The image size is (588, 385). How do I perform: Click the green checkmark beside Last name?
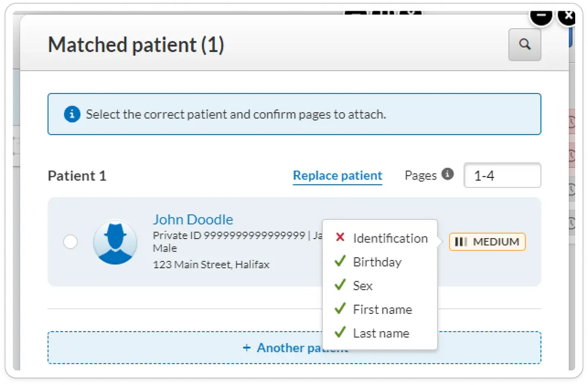(x=340, y=332)
